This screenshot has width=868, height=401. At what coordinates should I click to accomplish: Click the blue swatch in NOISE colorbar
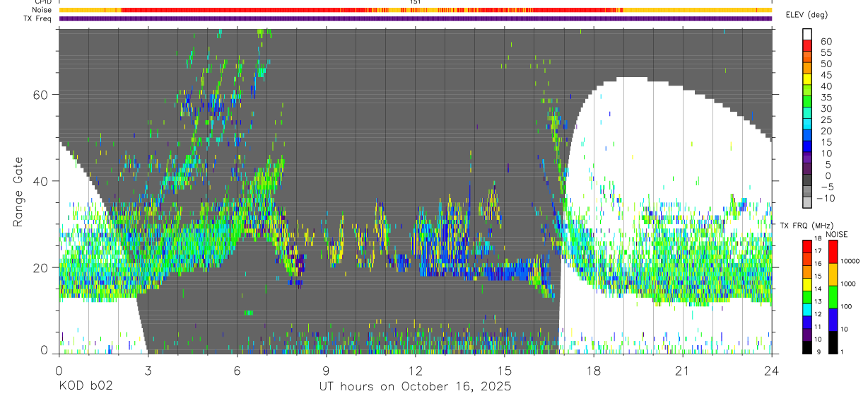click(x=833, y=320)
